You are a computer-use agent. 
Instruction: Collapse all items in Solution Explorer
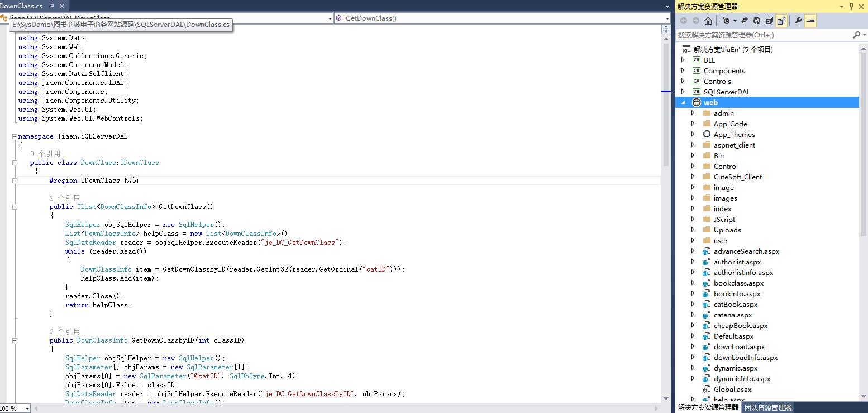(769, 21)
